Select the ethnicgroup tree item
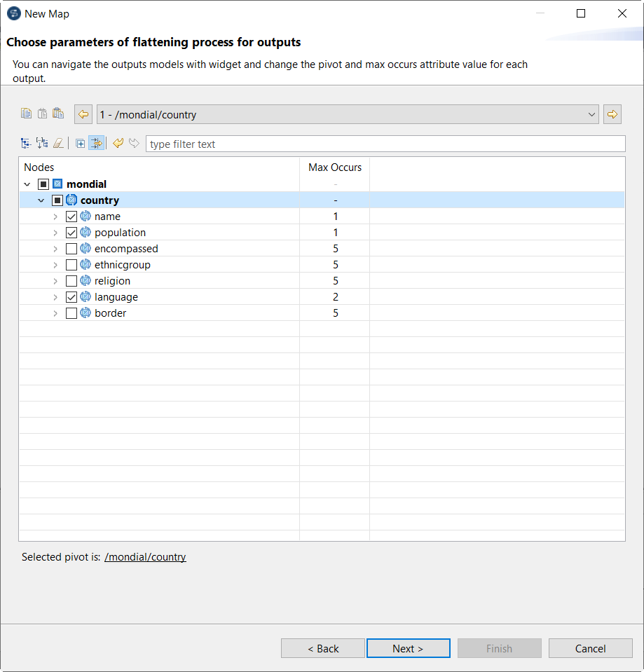This screenshot has height=672, width=644. click(122, 265)
